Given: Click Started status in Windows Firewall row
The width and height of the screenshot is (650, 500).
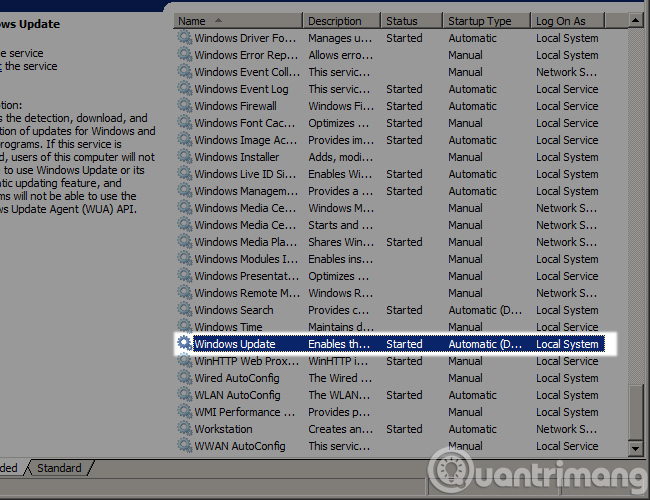Looking at the screenshot, I should 404,106.
